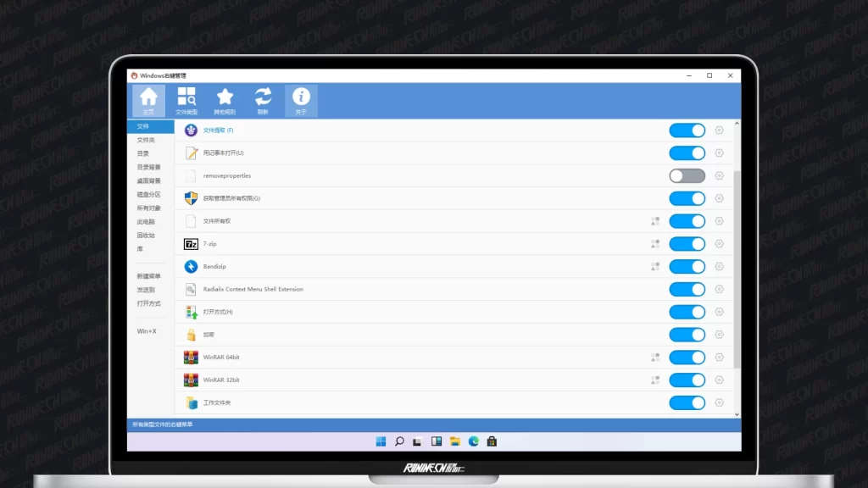Viewport: 868px width, 488px height.
Task: Open the settings gear for 打开方式(H)
Action: coord(719,312)
